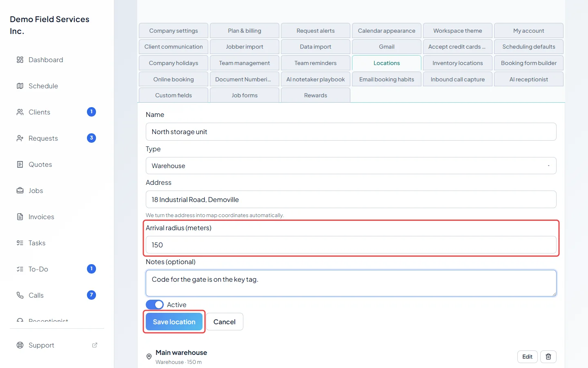The image size is (588, 368).
Task: Click the Calls phone icon
Action: coord(20,295)
